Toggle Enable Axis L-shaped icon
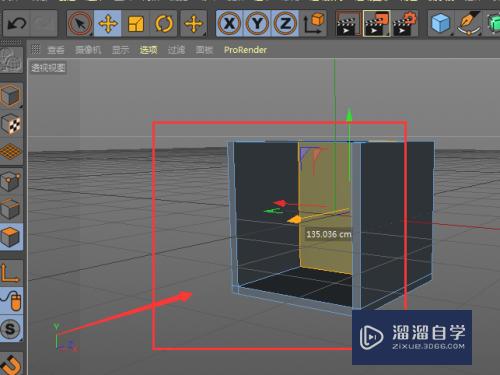This screenshot has width=500, height=375. [11, 273]
